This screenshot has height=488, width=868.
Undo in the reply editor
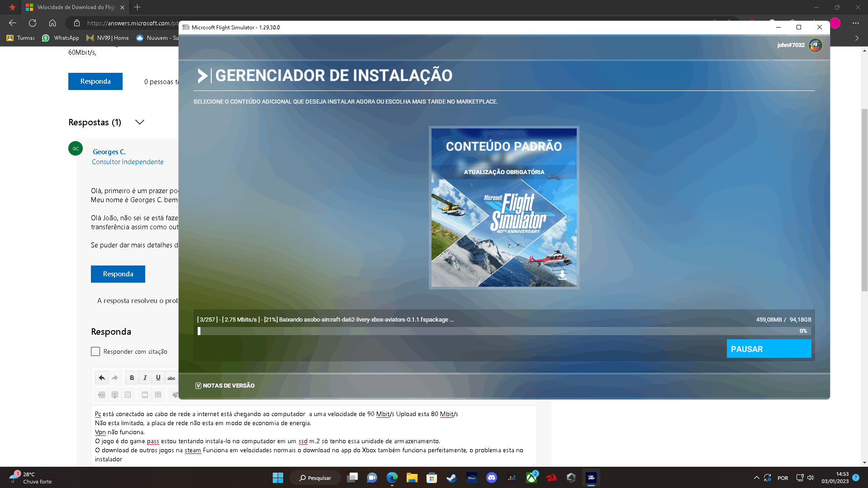(102, 378)
